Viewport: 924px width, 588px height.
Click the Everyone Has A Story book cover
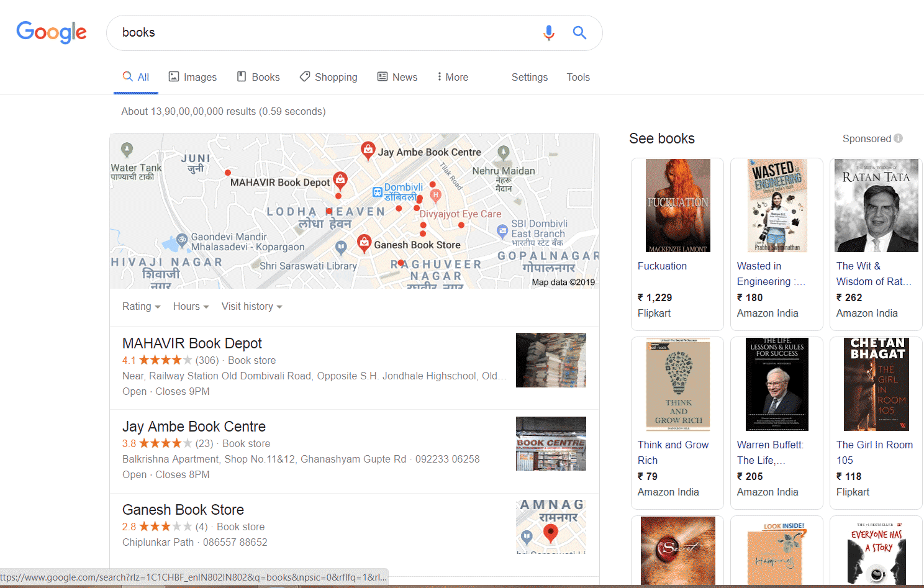pyautogui.click(x=876, y=551)
